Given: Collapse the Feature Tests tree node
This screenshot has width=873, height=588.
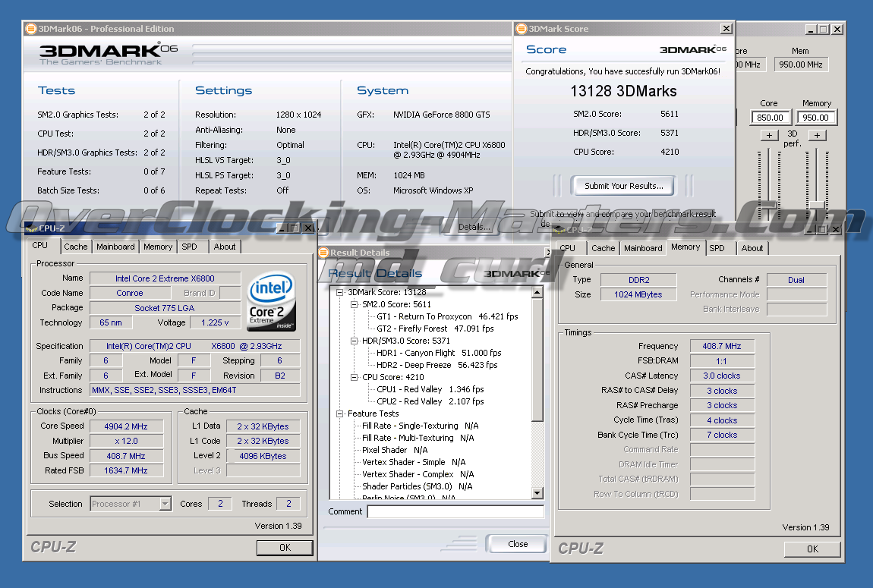Looking at the screenshot, I should coord(339,414).
